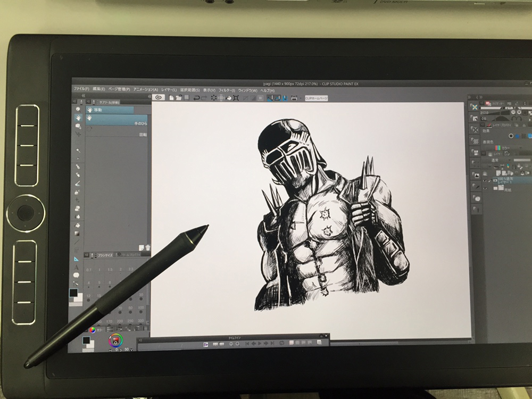Image resolution: width=532 pixels, height=399 pixels.
Task: Click the CLIPホームページ button
Action: [x=315, y=98]
